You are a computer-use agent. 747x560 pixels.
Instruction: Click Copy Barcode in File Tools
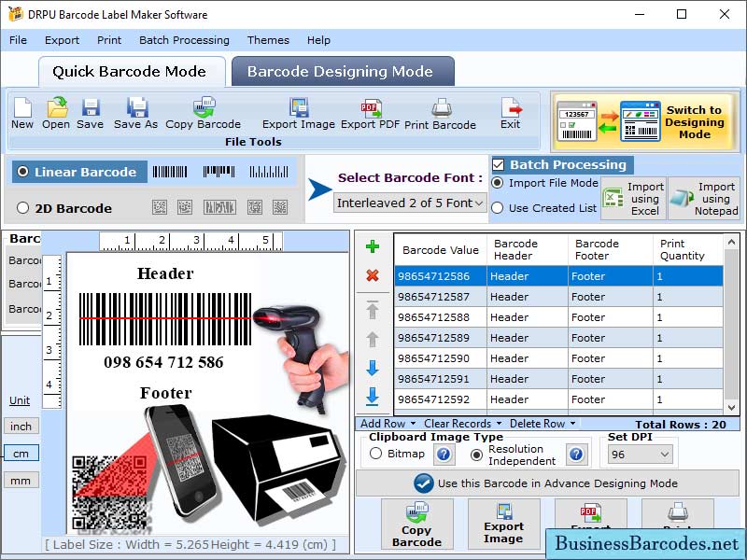(204, 113)
